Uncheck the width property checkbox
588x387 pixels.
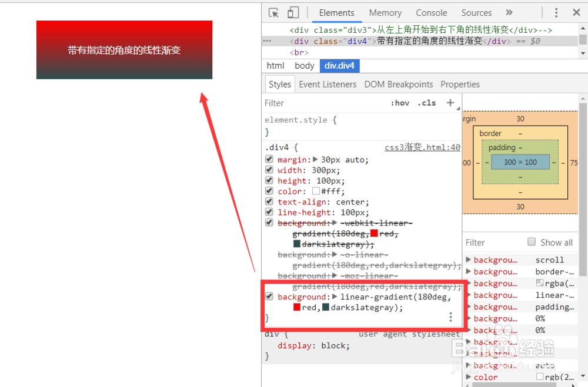tap(269, 169)
